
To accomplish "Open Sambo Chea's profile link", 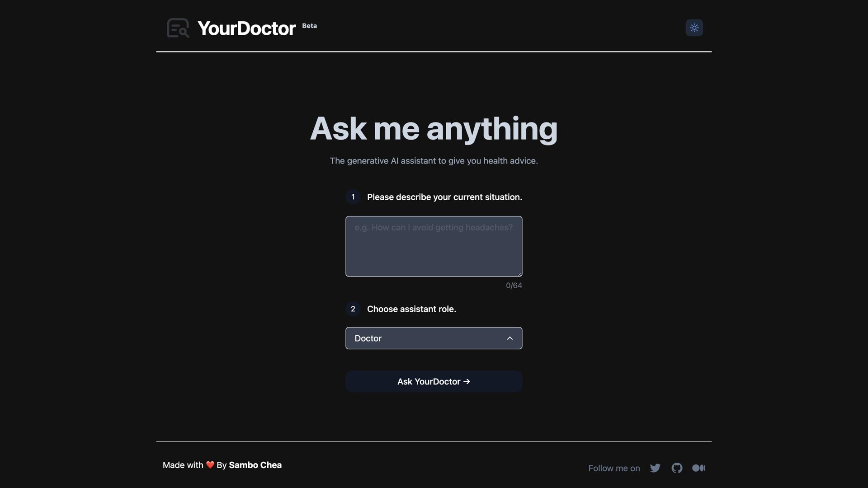I will point(255,465).
